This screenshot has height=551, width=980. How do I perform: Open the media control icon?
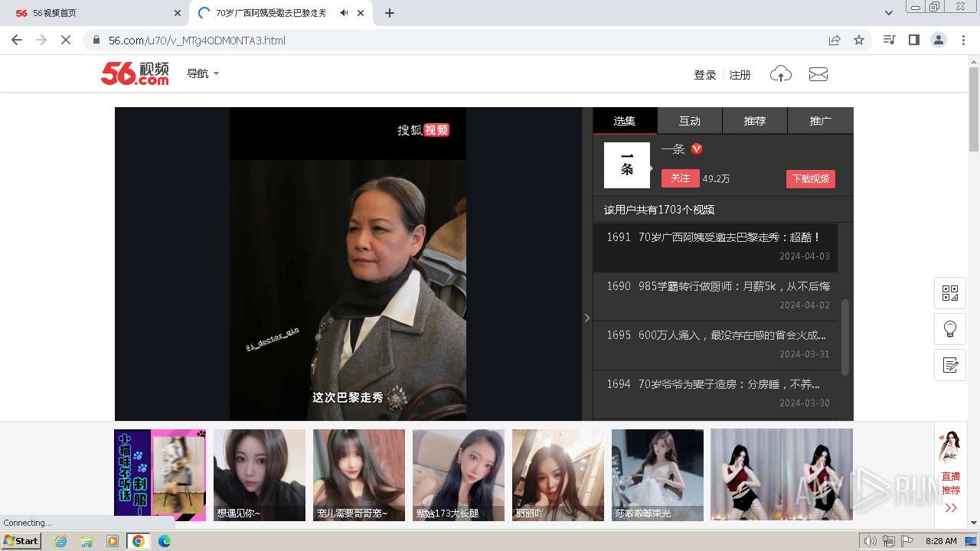pyautogui.click(x=890, y=40)
